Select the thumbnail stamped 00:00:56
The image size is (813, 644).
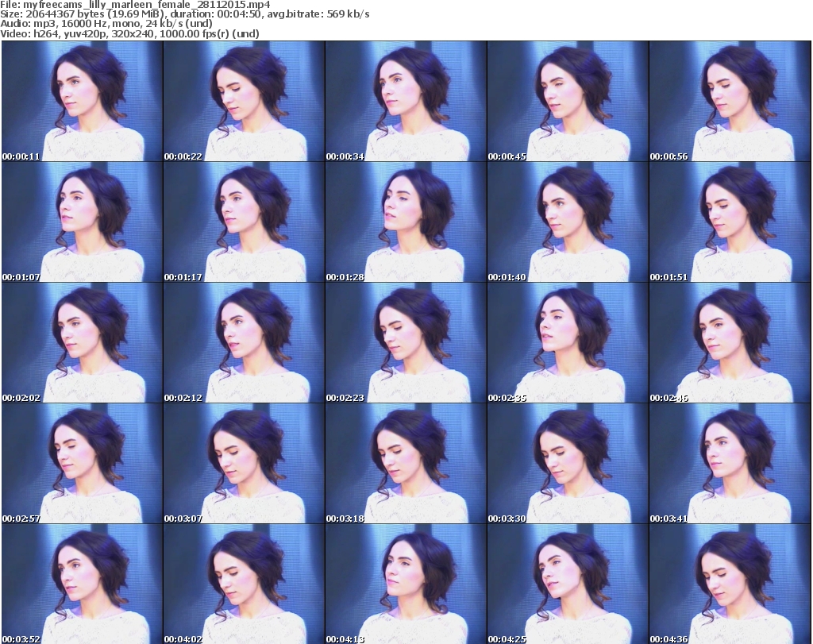[x=730, y=101]
